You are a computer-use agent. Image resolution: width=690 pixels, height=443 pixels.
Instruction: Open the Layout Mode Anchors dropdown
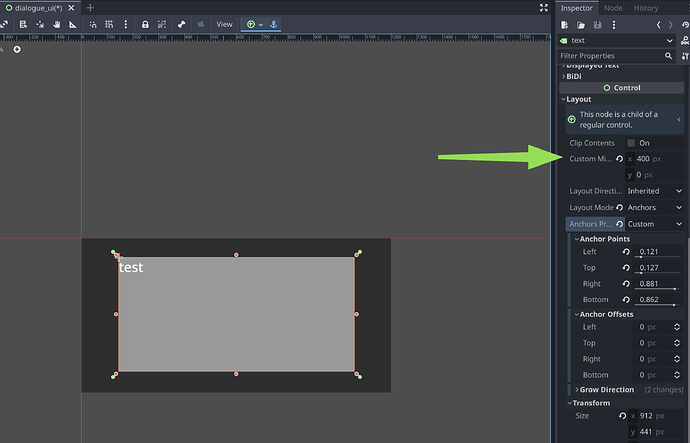click(655, 207)
